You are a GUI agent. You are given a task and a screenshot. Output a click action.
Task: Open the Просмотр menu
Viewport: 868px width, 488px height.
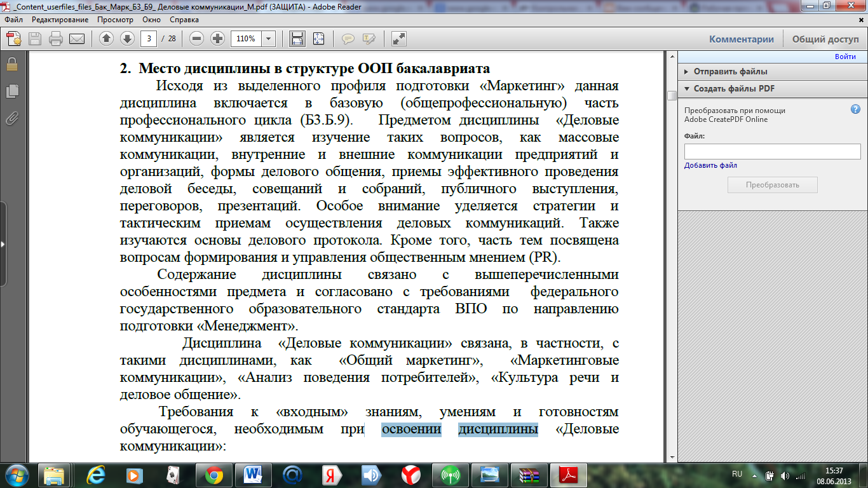point(116,20)
